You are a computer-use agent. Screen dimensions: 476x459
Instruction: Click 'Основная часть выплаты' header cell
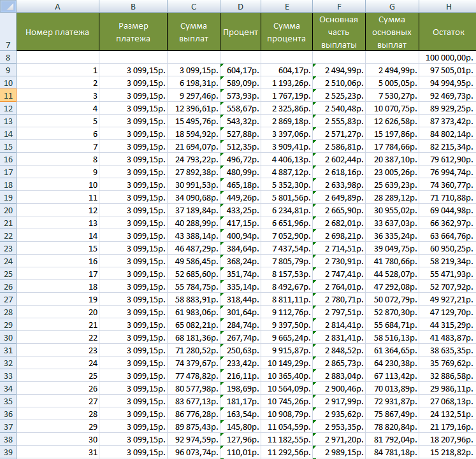[x=339, y=32]
